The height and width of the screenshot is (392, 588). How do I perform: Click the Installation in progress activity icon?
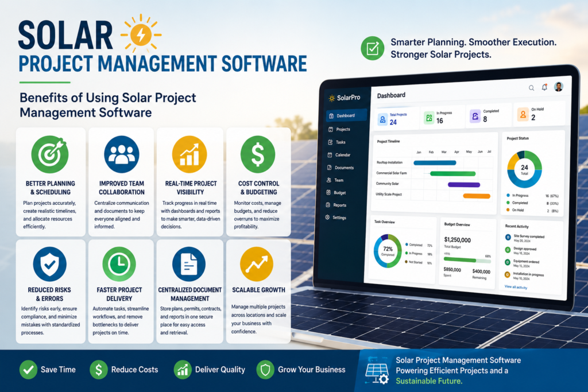coord(508,275)
